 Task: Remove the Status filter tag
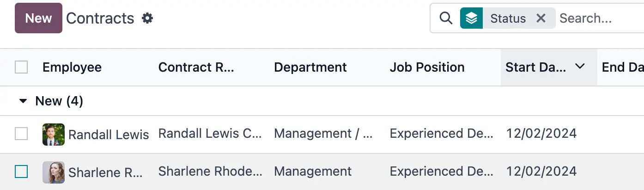coord(541,18)
